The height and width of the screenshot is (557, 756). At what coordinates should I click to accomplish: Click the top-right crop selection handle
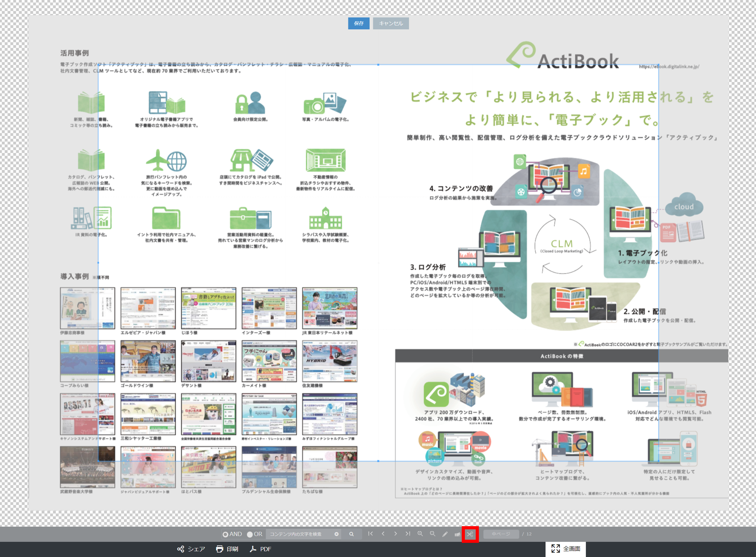[x=658, y=64]
